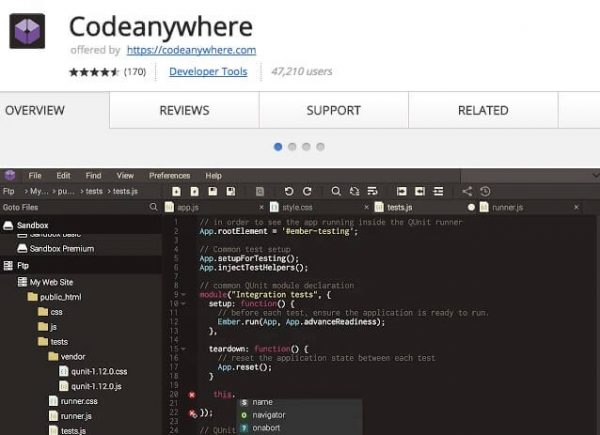
Task: Click the Codeanywhere purple cube logo
Action: (27, 31)
